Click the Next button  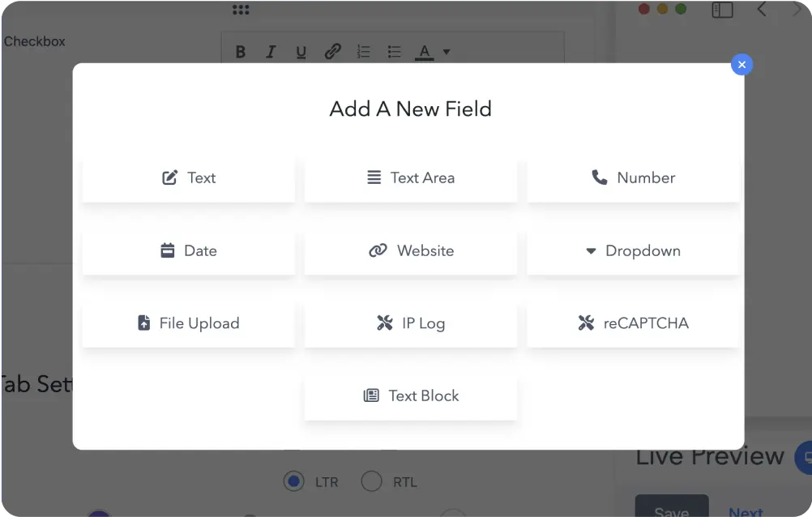(x=745, y=511)
